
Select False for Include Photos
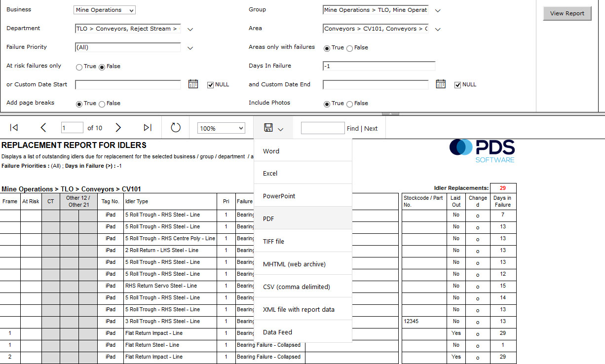[349, 104]
